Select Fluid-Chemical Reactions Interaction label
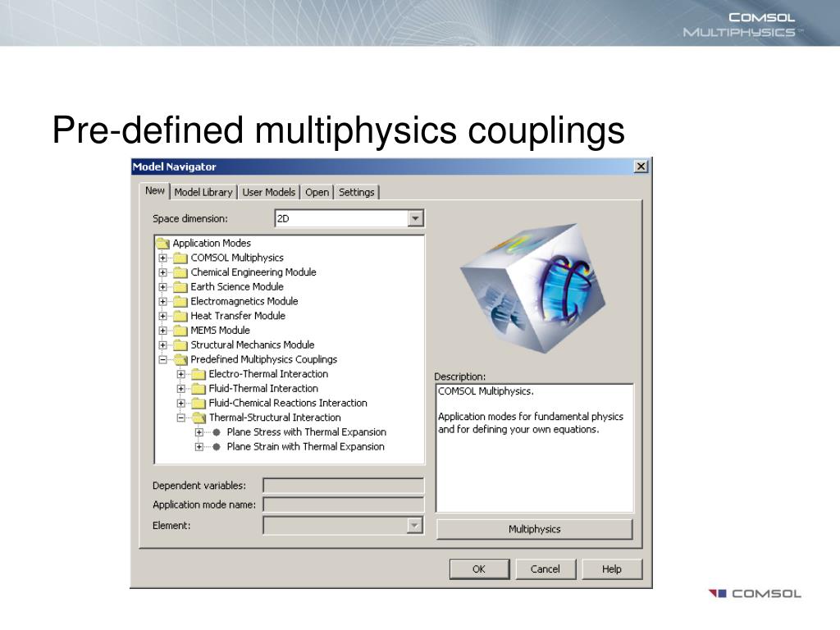The width and height of the screenshot is (840, 630). coord(288,403)
